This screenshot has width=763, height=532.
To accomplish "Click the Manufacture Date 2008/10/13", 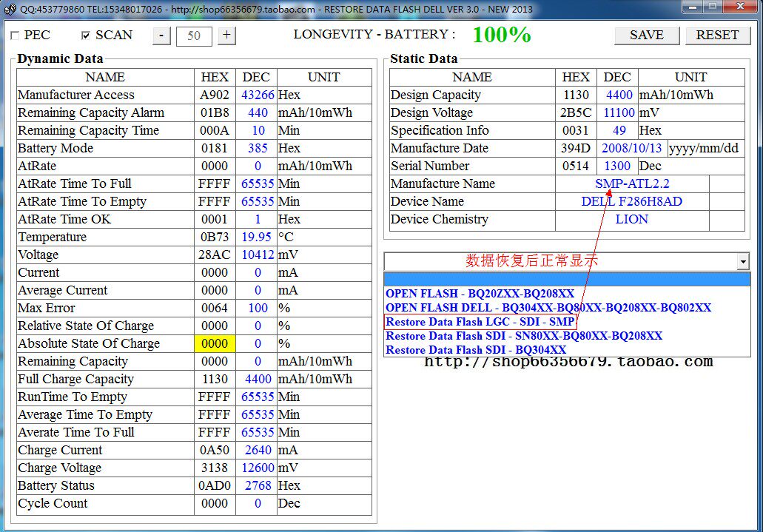I will (632, 149).
